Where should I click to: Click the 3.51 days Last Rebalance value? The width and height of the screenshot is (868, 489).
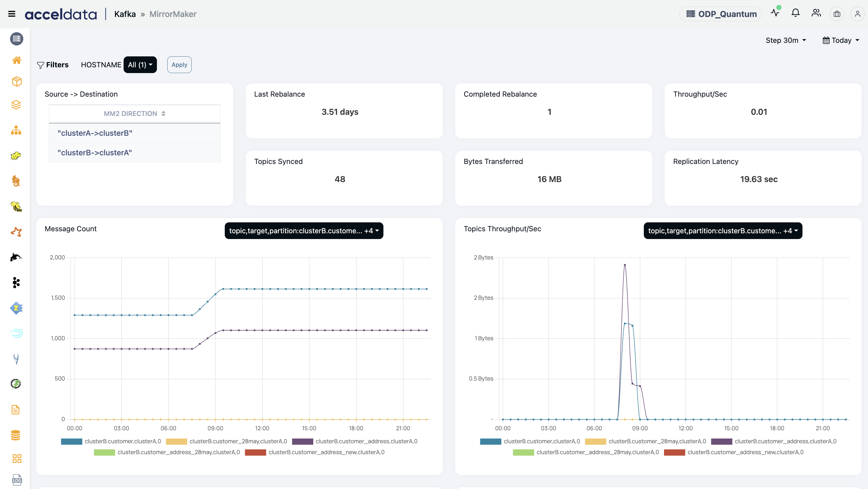(340, 112)
